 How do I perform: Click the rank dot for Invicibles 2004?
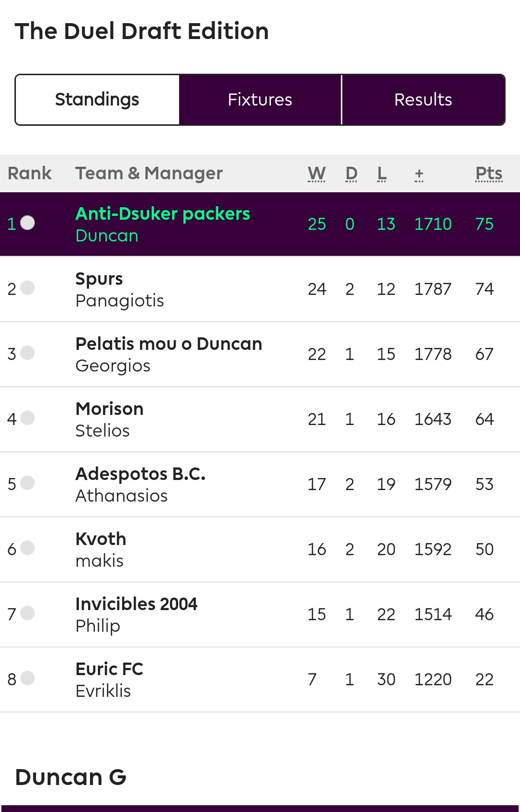click(27, 613)
